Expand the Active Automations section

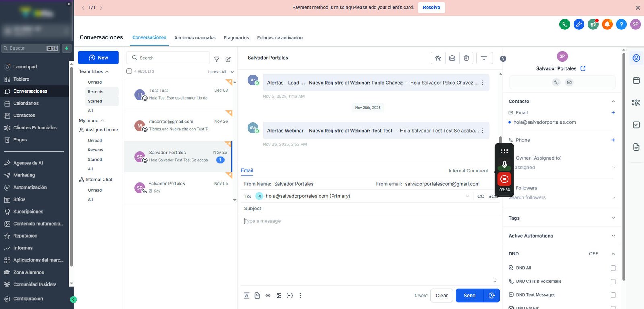point(613,236)
